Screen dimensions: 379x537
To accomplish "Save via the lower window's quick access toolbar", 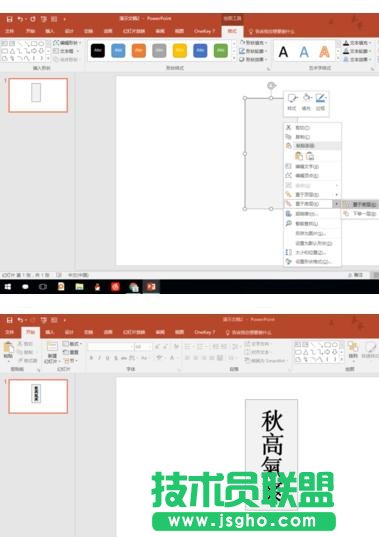I will [10, 320].
